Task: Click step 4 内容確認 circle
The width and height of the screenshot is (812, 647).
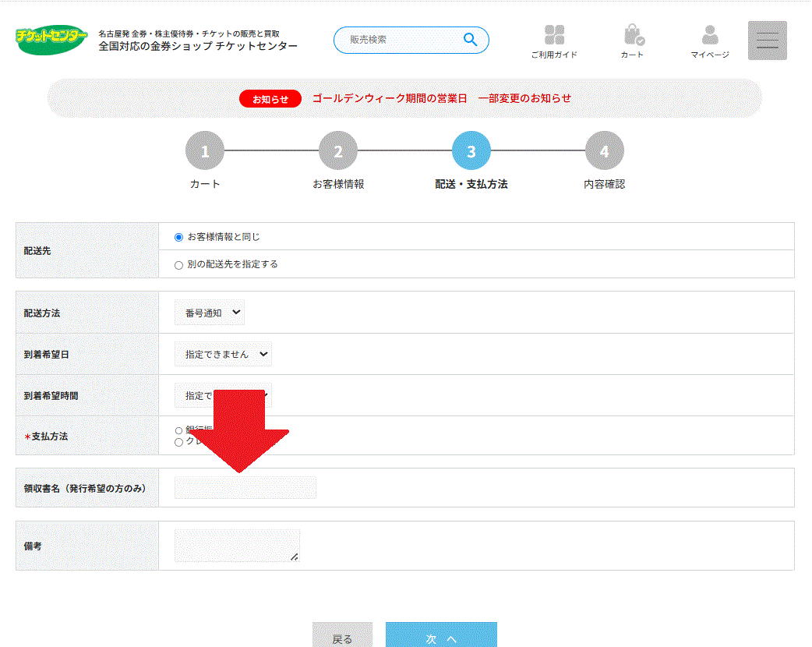Action: [x=605, y=150]
